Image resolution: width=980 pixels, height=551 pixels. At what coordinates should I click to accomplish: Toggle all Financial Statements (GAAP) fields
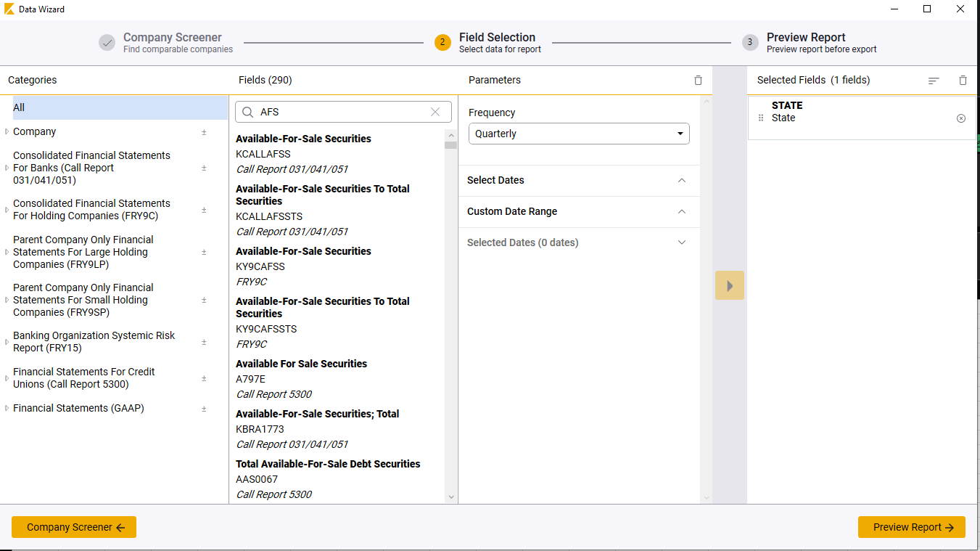pos(204,408)
